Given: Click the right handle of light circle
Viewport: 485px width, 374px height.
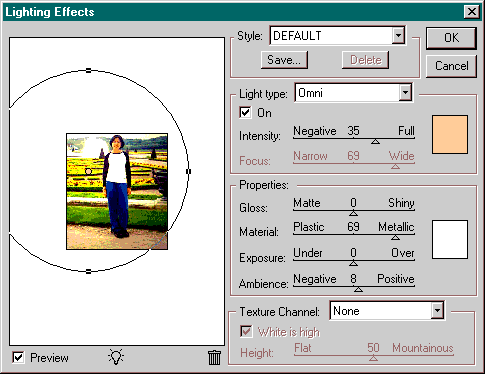Looking at the screenshot, I should (188, 171).
